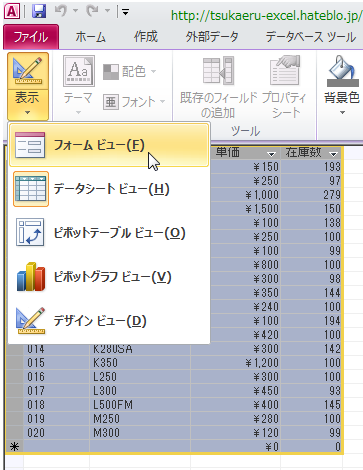Click the 015 ID cell

point(57,363)
